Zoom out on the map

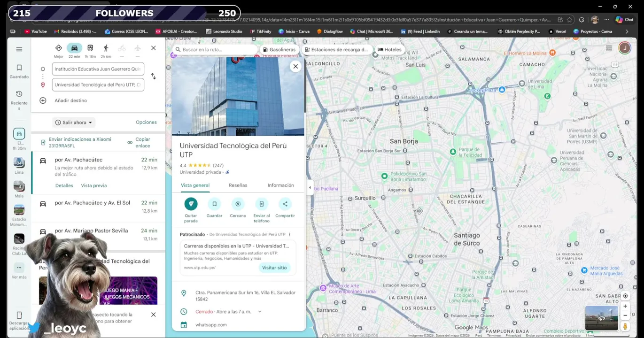click(625, 315)
